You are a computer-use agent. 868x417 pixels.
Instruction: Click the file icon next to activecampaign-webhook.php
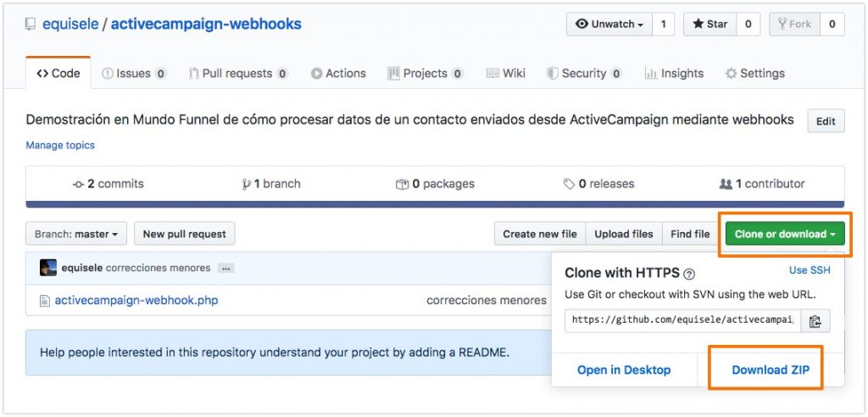point(45,300)
